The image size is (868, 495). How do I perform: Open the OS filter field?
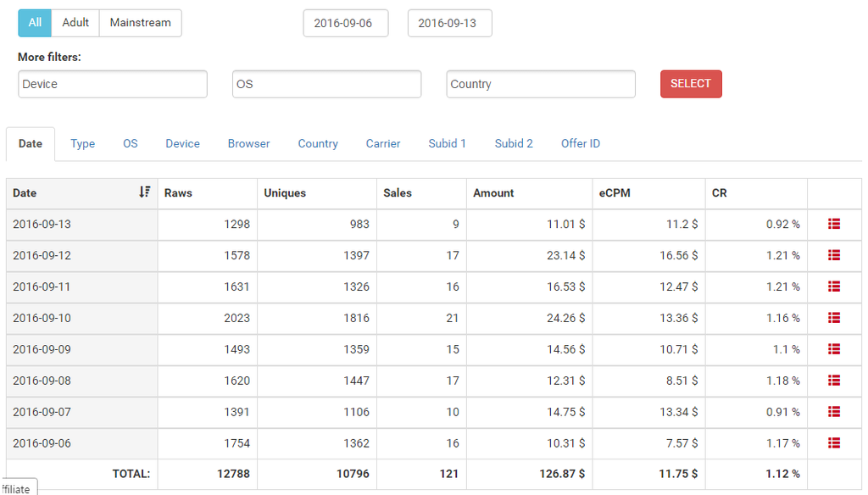pyautogui.click(x=326, y=84)
